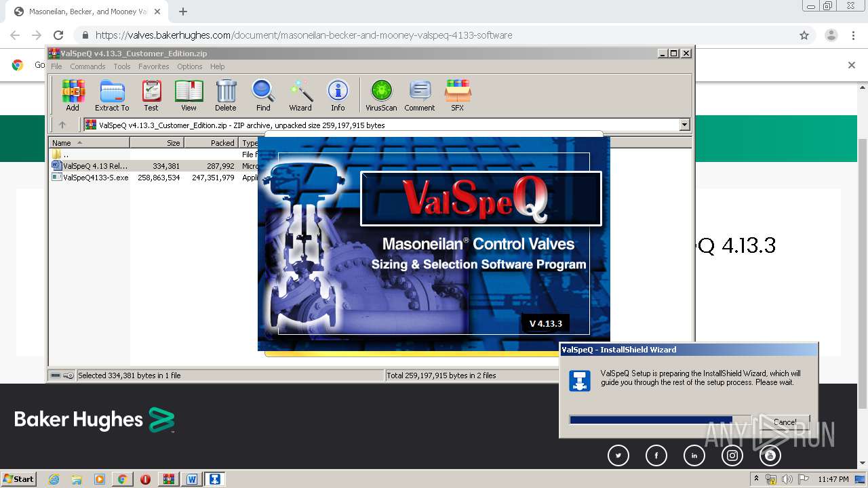Click the Test archive icon
This screenshot has width=868, height=488.
click(x=151, y=96)
